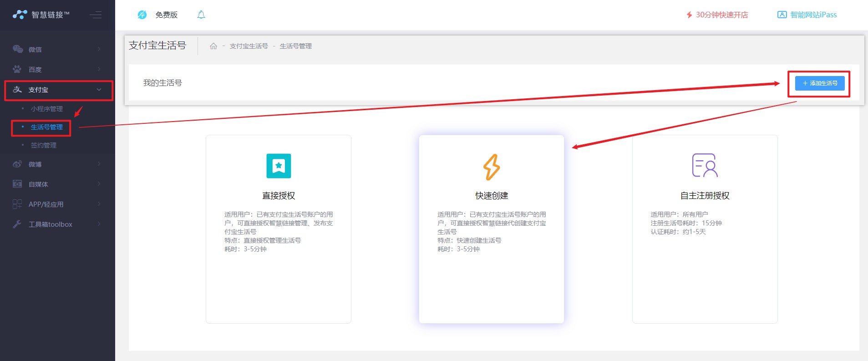
Task: Open the 微博 sidebar menu label
Action: (x=35, y=164)
